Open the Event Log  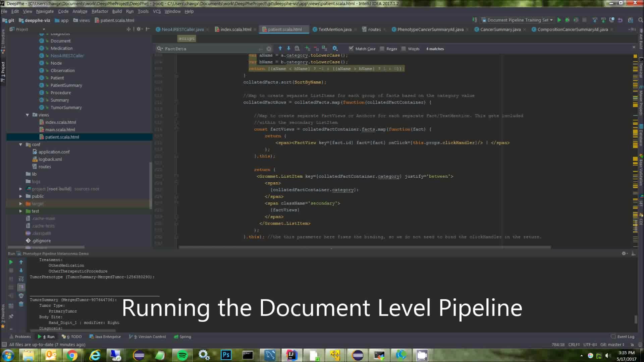[623, 337]
